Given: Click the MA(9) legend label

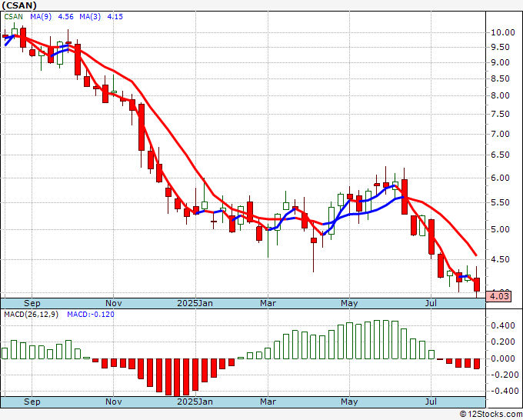Looking at the screenshot, I should click(41, 17).
